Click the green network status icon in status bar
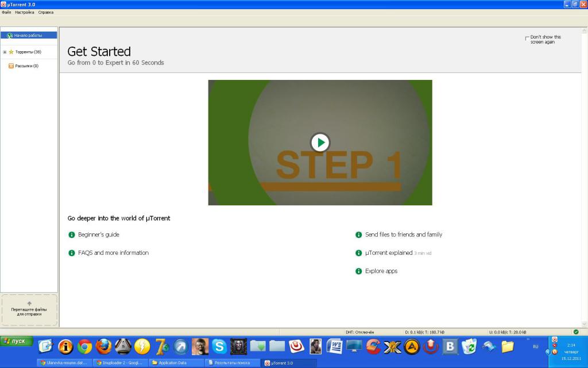Screen dimensions: 588x368 575,332
